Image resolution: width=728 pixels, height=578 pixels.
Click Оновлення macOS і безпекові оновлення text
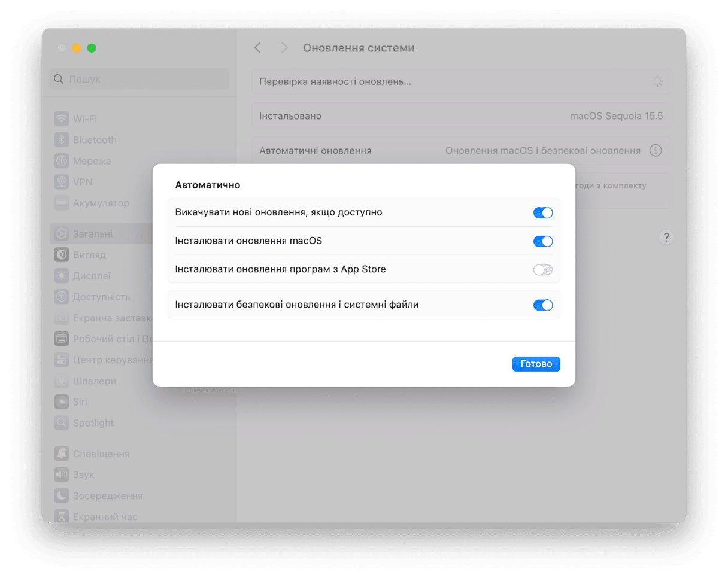pyautogui.click(x=543, y=151)
